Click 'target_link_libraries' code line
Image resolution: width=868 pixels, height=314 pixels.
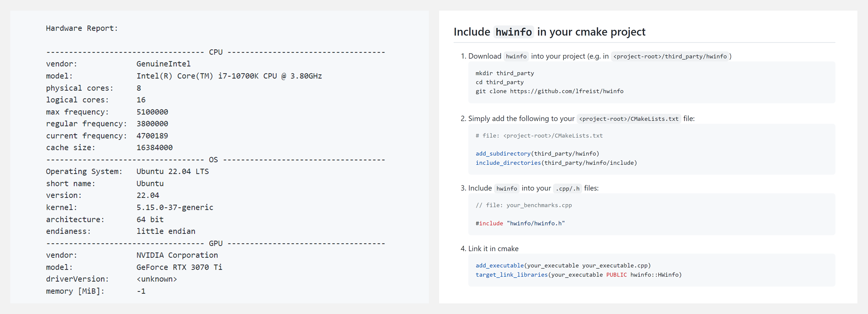[579, 275]
